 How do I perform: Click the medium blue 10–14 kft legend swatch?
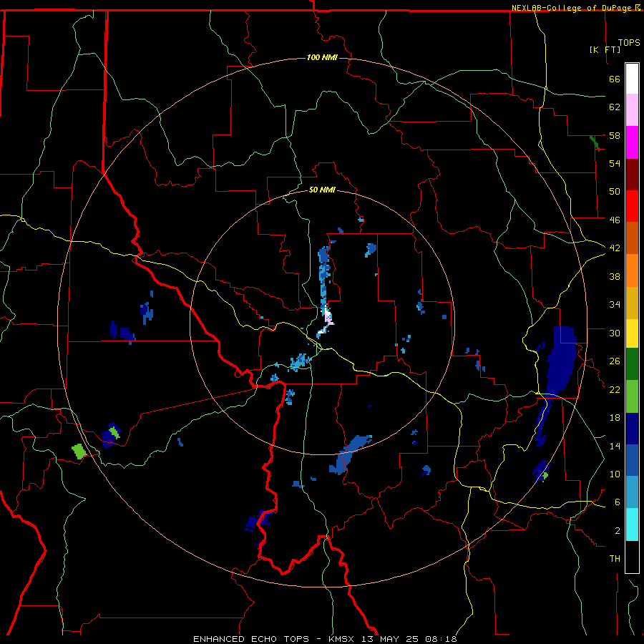point(632,460)
